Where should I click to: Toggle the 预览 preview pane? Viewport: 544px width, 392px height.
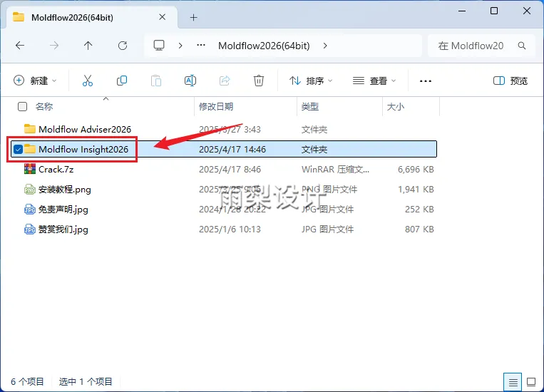tap(510, 81)
